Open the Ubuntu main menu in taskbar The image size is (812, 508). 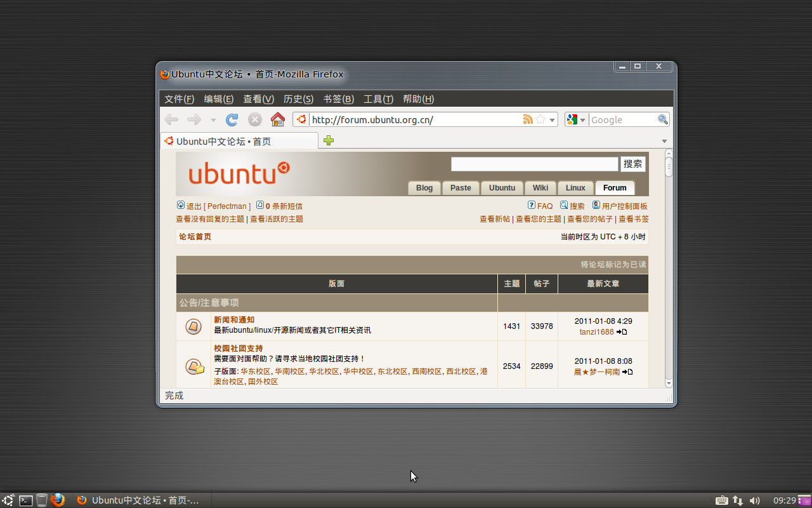point(8,500)
